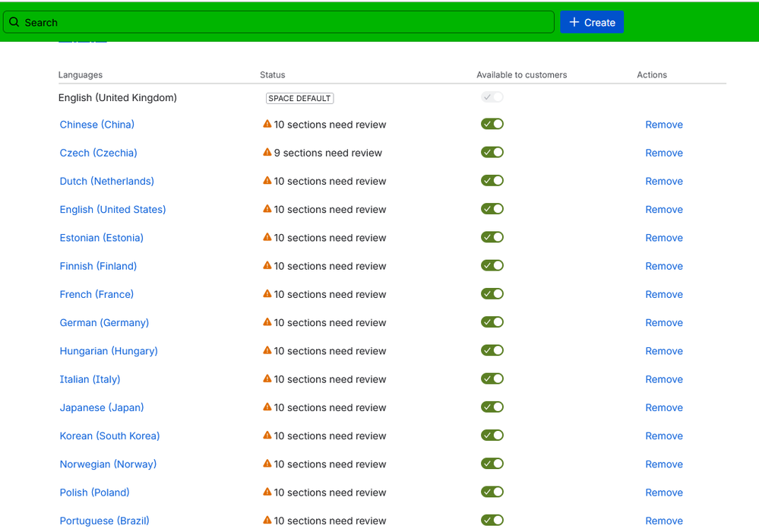
Task: Remove the Polish (Poland) language
Action: (x=664, y=492)
